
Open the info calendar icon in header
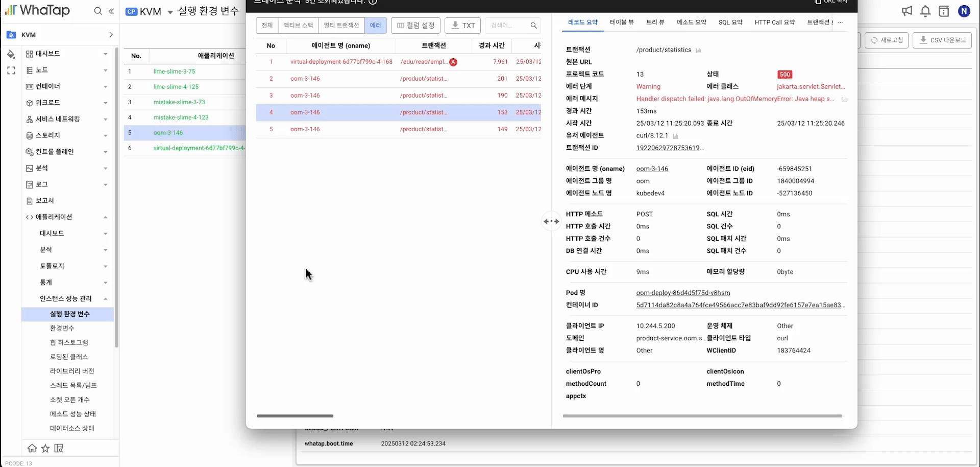[944, 11]
